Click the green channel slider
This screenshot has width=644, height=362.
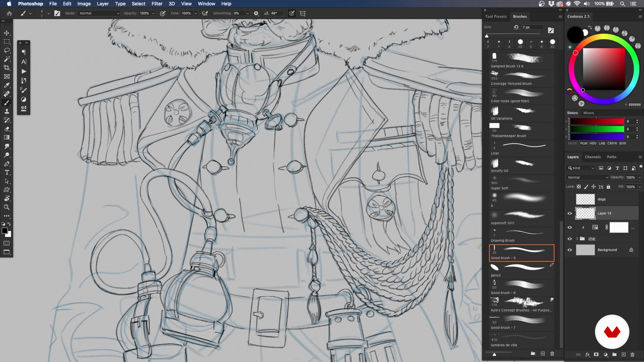coord(596,129)
